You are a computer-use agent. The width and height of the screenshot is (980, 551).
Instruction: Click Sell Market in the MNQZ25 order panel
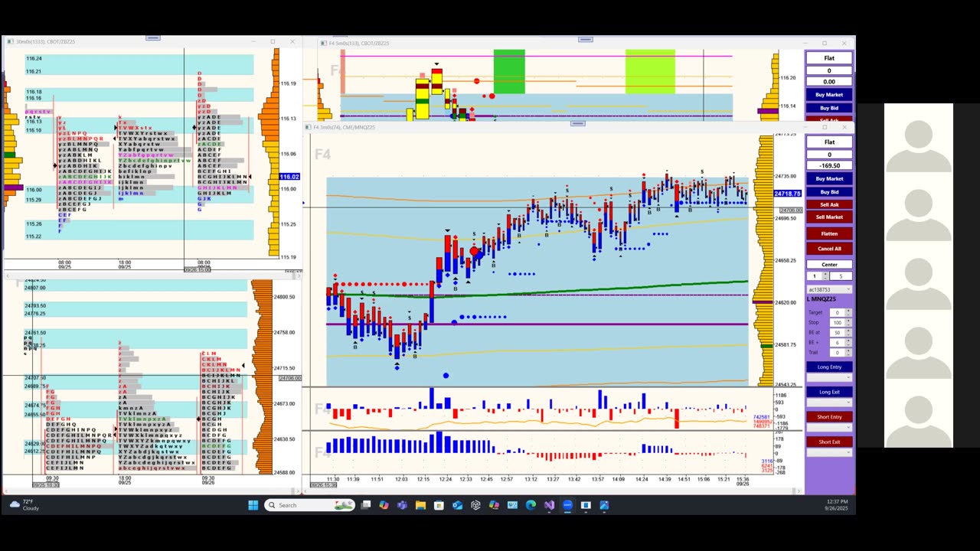[829, 217]
